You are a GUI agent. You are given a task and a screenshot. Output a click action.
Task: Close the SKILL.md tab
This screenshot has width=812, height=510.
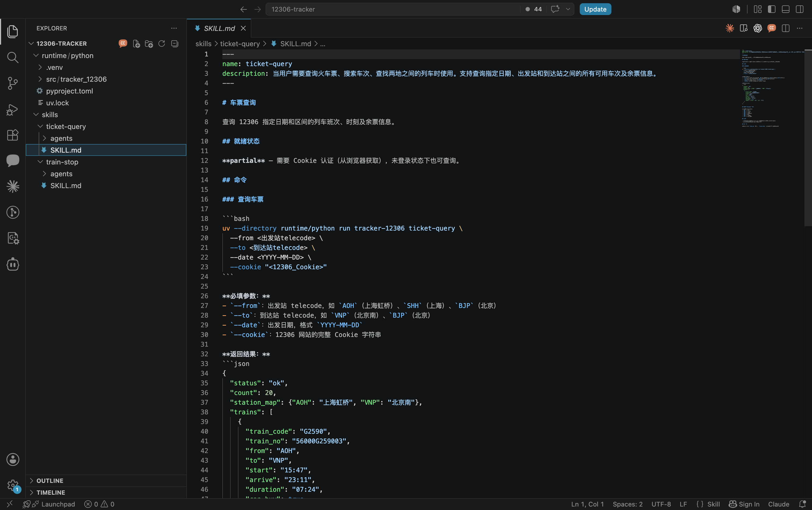[x=243, y=28]
